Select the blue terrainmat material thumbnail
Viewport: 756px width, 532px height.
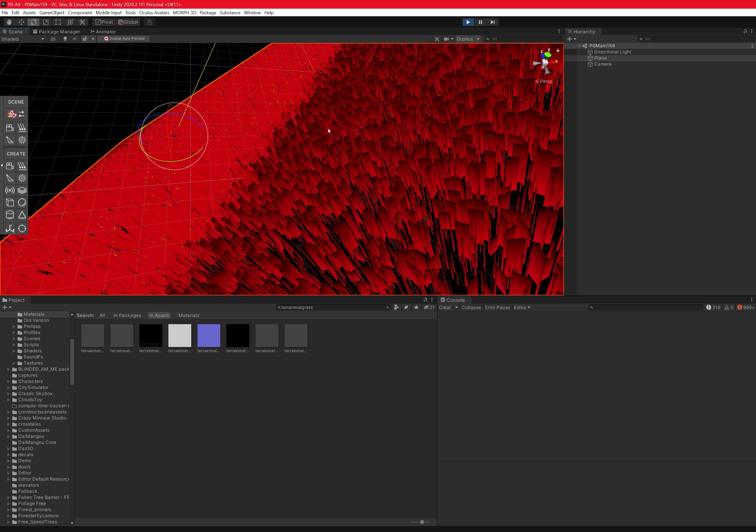pyautogui.click(x=209, y=336)
